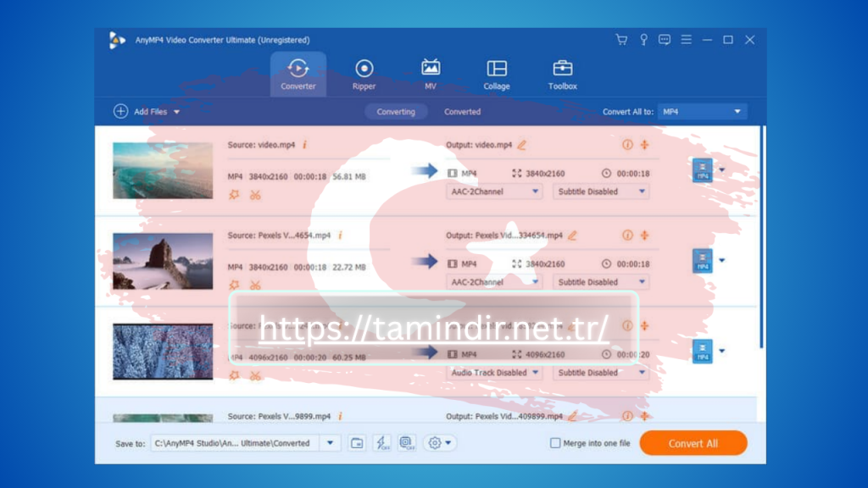Cut video.mp4 with the scissors icon
This screenshot has height=488, width=868.
254,195
